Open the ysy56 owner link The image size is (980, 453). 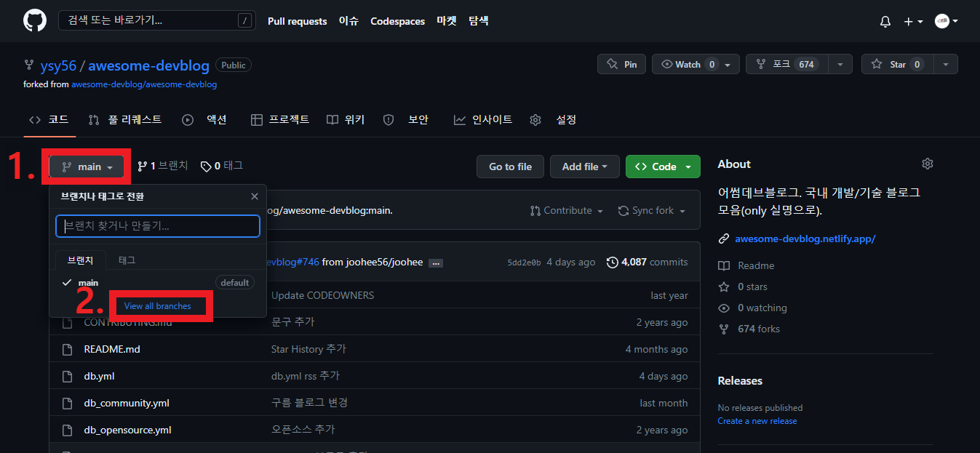tap(58, 65)
